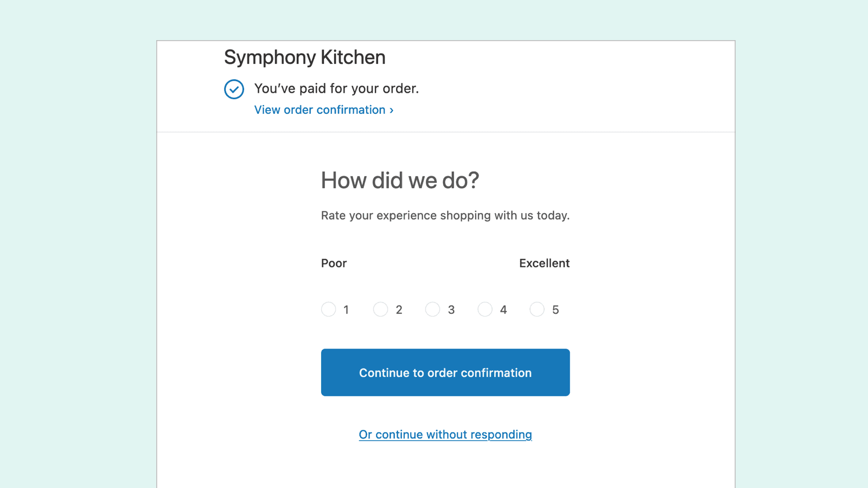Click the number 1 beside its rating circle

click(346, 309)
